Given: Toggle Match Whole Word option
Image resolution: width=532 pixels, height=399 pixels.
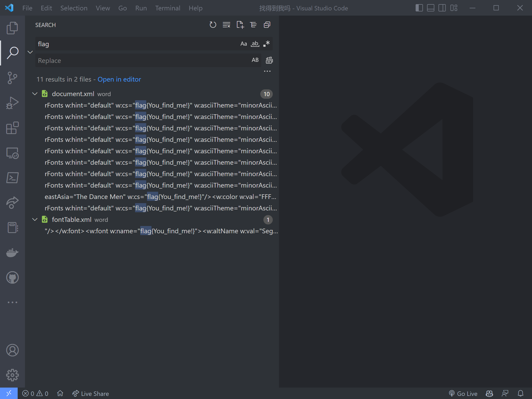Looking at the screenshot, I should tap(255, 44).
